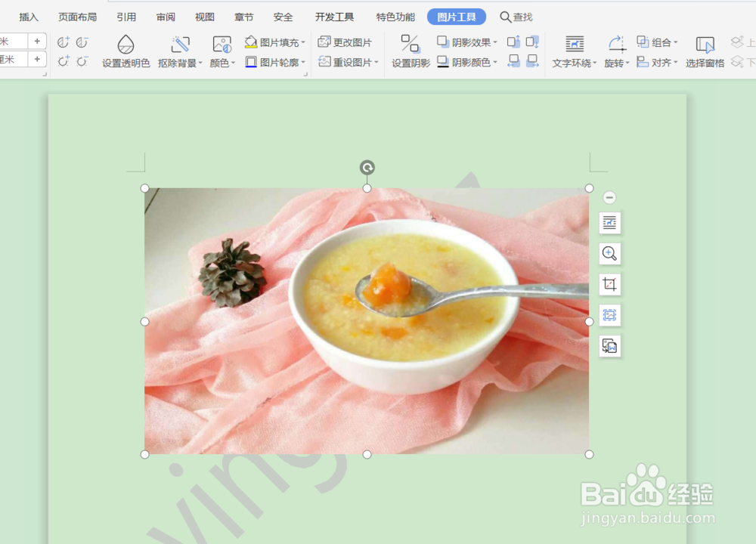756x544 pixels.
Task: Click the bottom-right resize handle of picture
Action: tap(589, 454)
